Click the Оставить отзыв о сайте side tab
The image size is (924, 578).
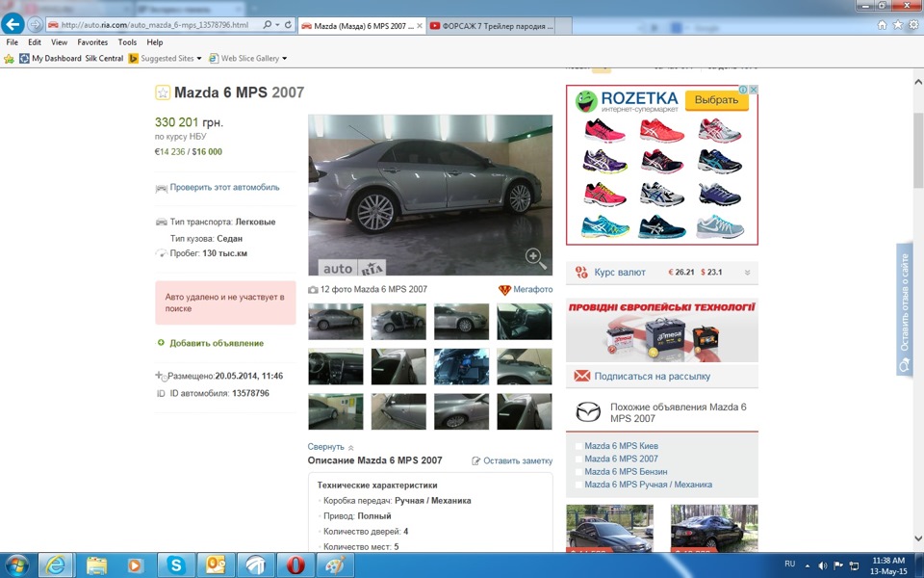point(904,309)
